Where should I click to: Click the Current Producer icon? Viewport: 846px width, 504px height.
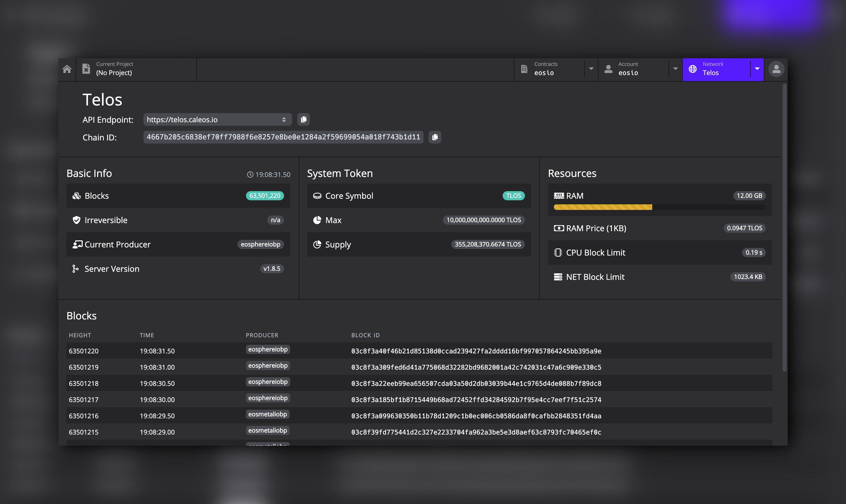[x=77, y=244]
